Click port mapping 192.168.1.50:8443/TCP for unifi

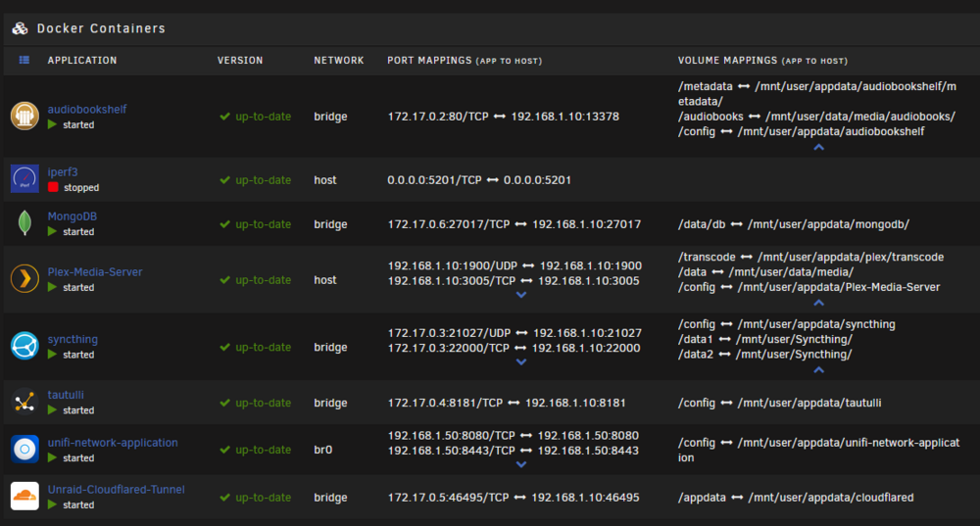514,451
